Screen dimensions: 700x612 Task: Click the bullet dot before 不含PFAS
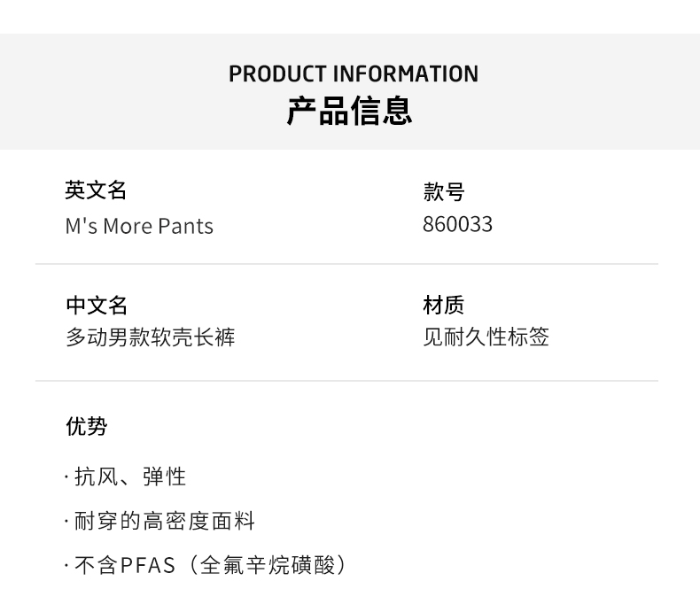coord(66,566)
